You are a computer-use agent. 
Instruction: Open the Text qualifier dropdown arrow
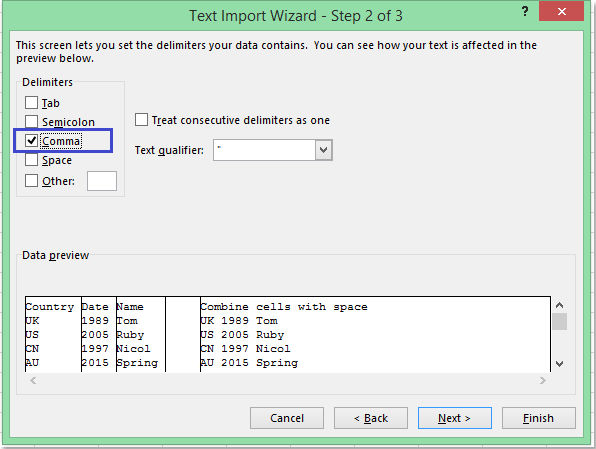pos(323,150)
